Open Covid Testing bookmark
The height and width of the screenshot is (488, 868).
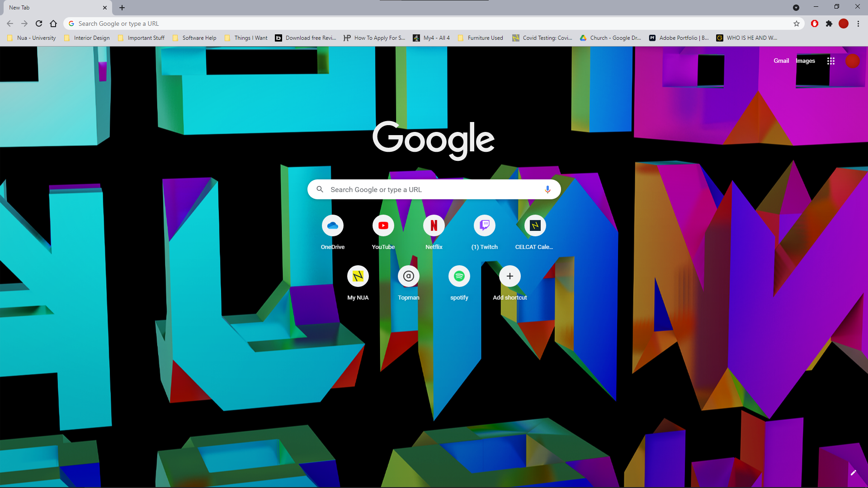click(x=542, y=38)
